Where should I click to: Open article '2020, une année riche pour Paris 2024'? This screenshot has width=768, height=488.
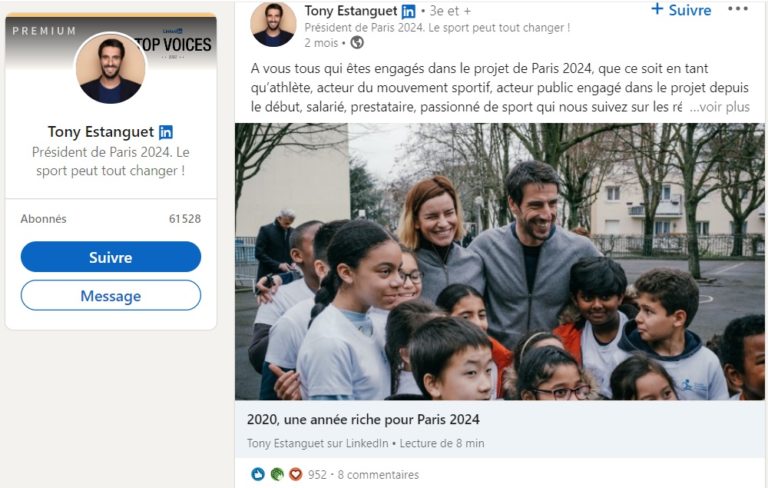click(x=364, y=419)
